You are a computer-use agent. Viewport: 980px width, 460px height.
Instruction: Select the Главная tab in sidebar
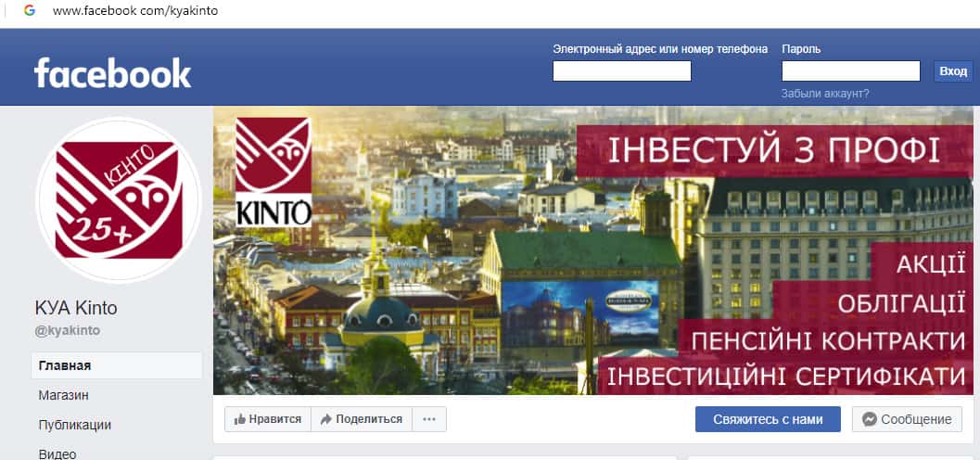point(117,365)
